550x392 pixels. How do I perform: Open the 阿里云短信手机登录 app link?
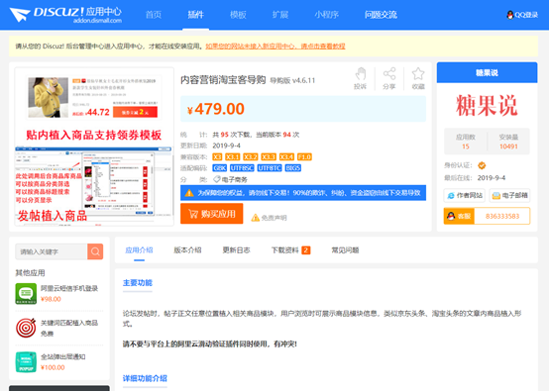tap(69, 288)
